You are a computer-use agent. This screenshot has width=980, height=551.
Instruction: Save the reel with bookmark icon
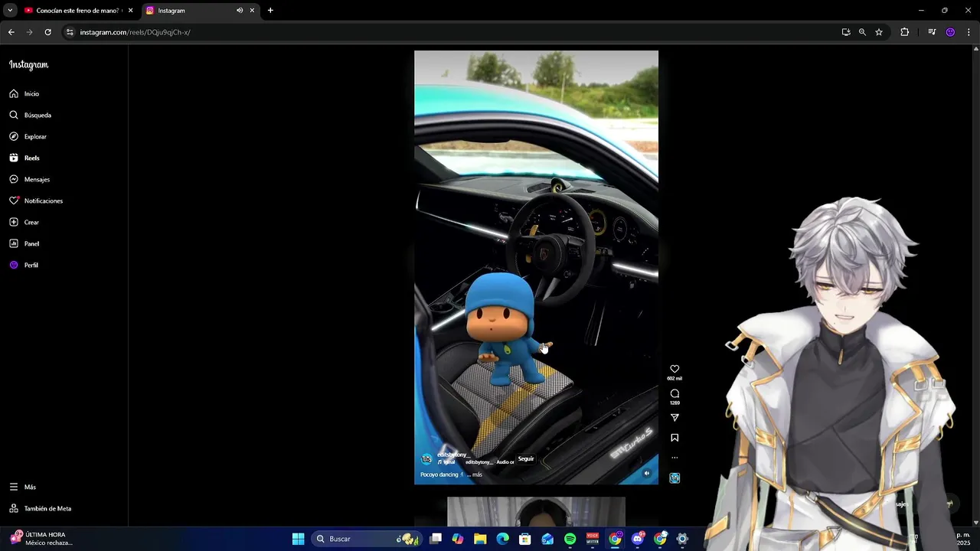pos(675,438)
